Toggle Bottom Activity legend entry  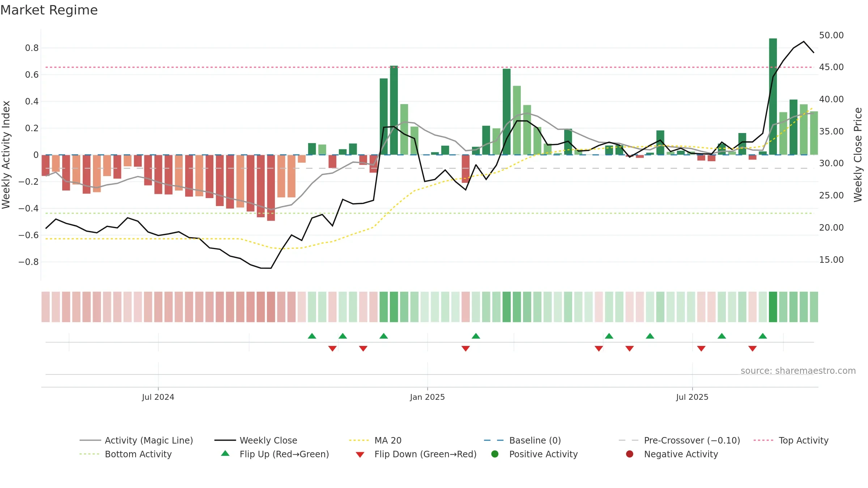125,454
